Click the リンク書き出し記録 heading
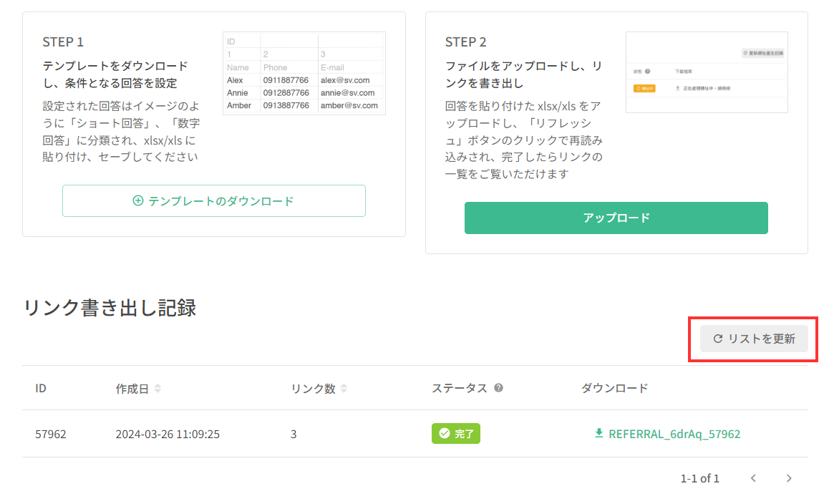 [110, 308]
